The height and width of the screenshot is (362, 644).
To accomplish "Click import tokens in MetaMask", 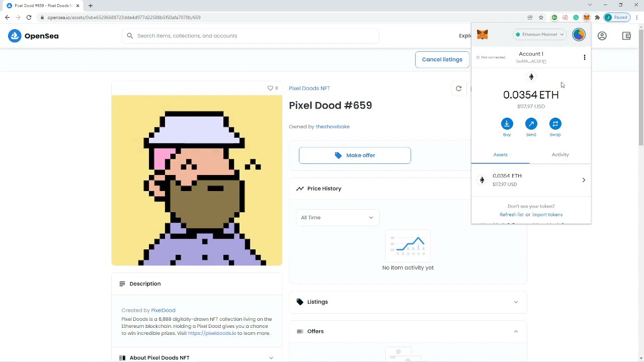I will 547,215.
